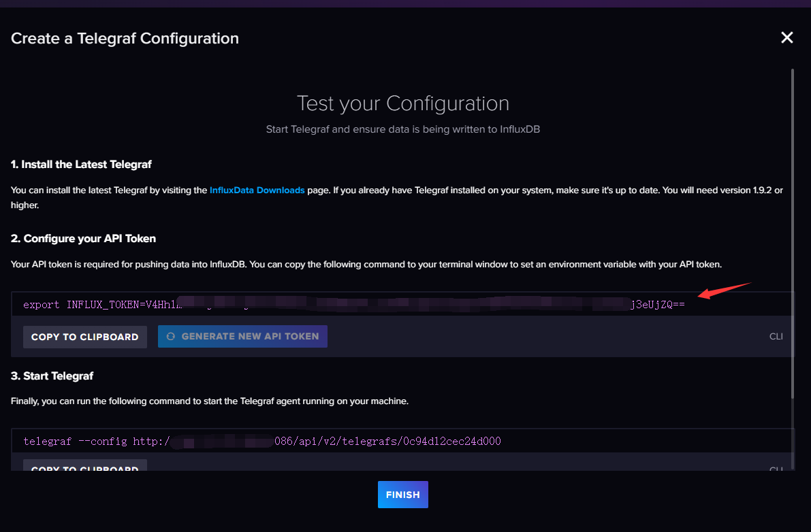The height and width of the screenshot is (532, 811).
Task: Click the 'Test your Configuration' heading
Action: pyautogui.click(x=403, y=103)
